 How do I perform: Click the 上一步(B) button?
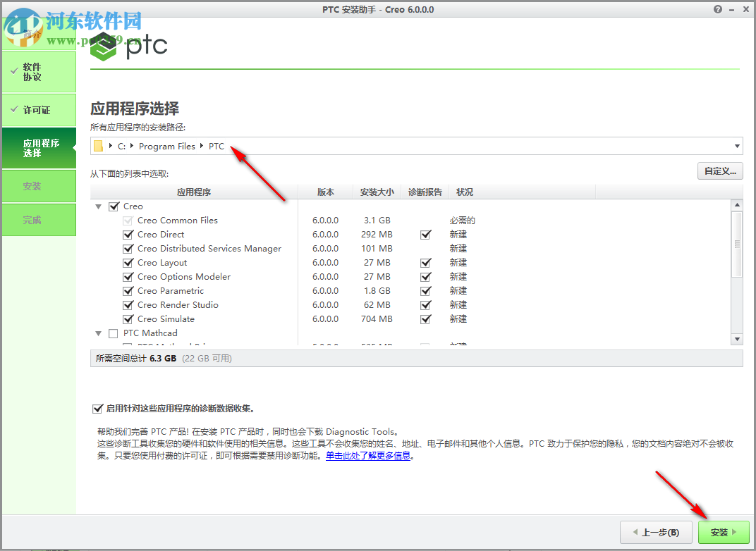point(655,532)
